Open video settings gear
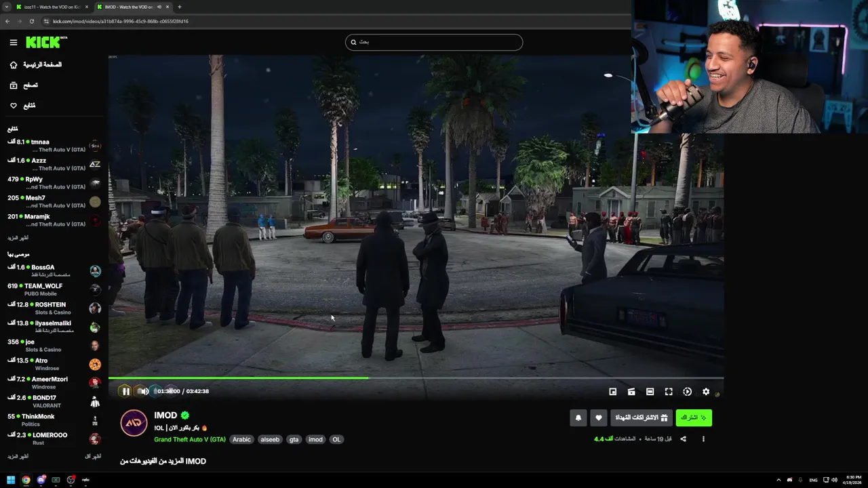 click(x=706, y=391)
